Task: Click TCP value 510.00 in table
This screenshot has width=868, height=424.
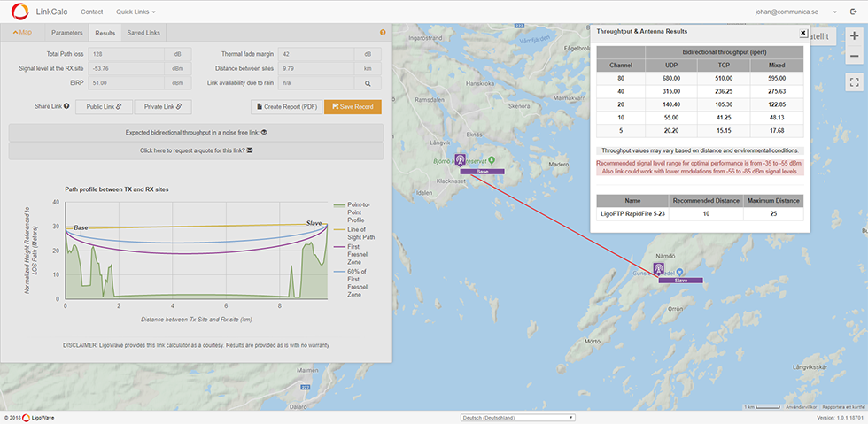Action: (x=724, y=79)
